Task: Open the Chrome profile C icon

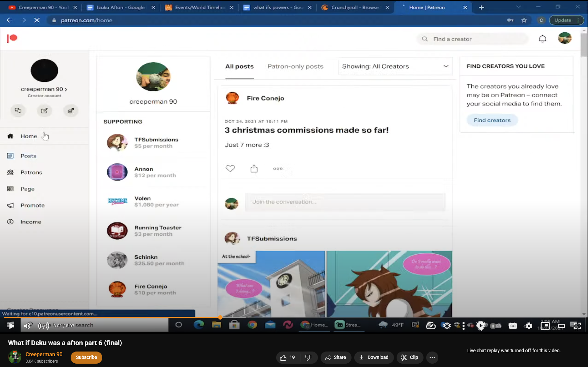Action: [541, 20]
